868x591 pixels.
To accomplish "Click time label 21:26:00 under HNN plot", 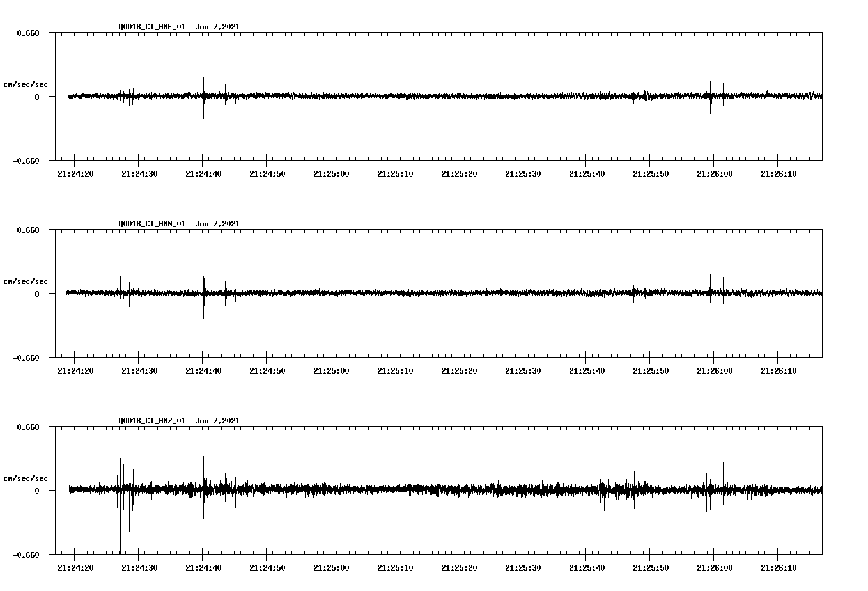I will click(x=715, y=370).
